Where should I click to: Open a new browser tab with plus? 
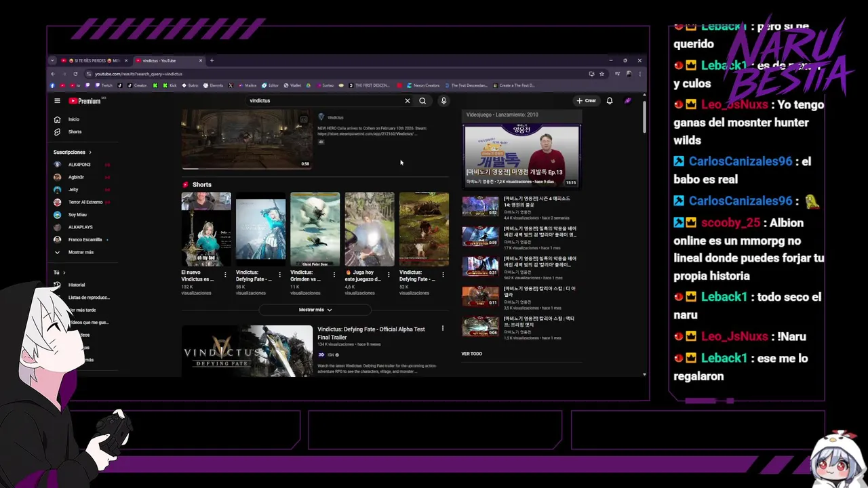[212, 60]
